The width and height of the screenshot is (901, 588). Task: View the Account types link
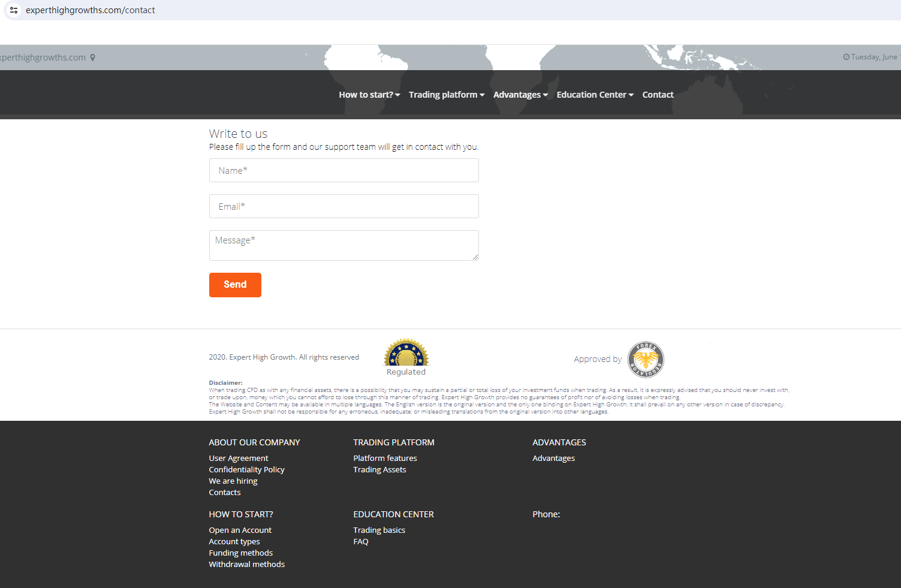click(x=234, y=542)
